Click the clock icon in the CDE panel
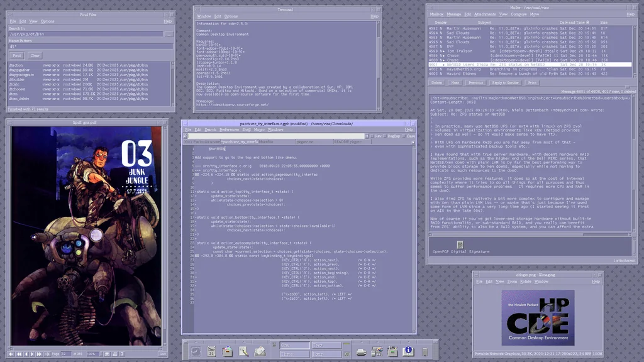 pos(196,351)
